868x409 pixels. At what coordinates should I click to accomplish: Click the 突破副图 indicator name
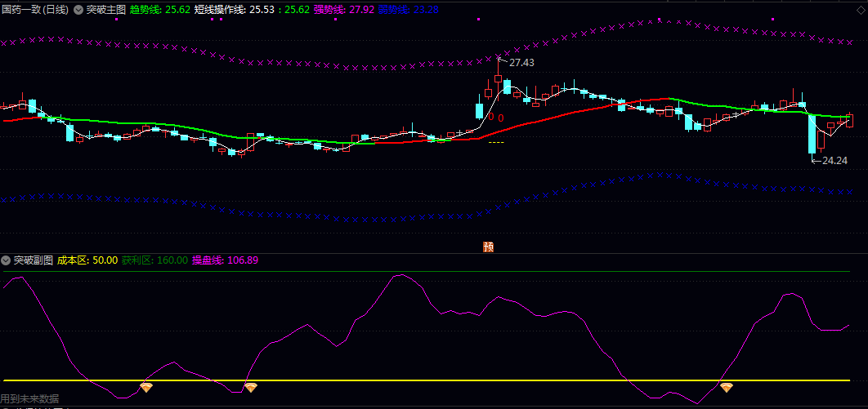pyautogui.click(x=34, y=260)
